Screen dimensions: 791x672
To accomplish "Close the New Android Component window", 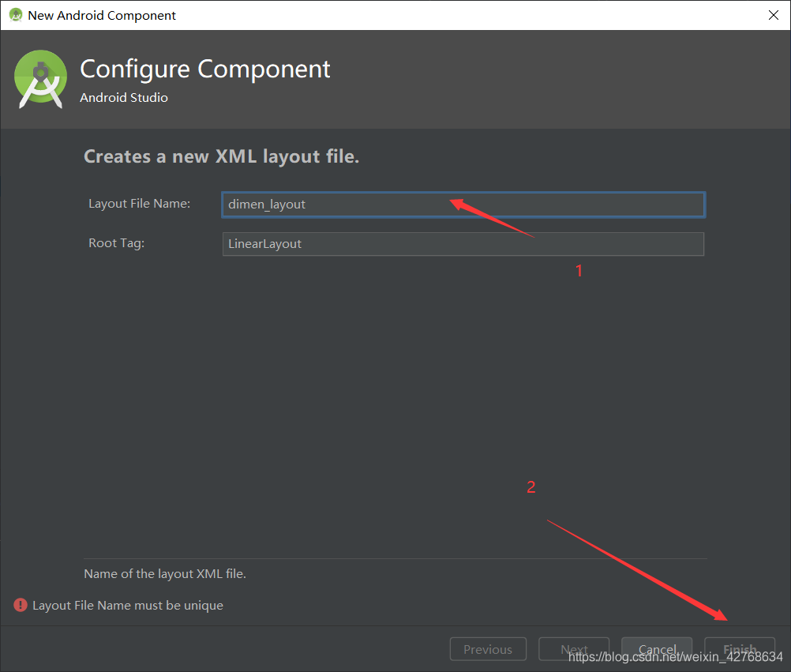I will (x=774, y=15).
